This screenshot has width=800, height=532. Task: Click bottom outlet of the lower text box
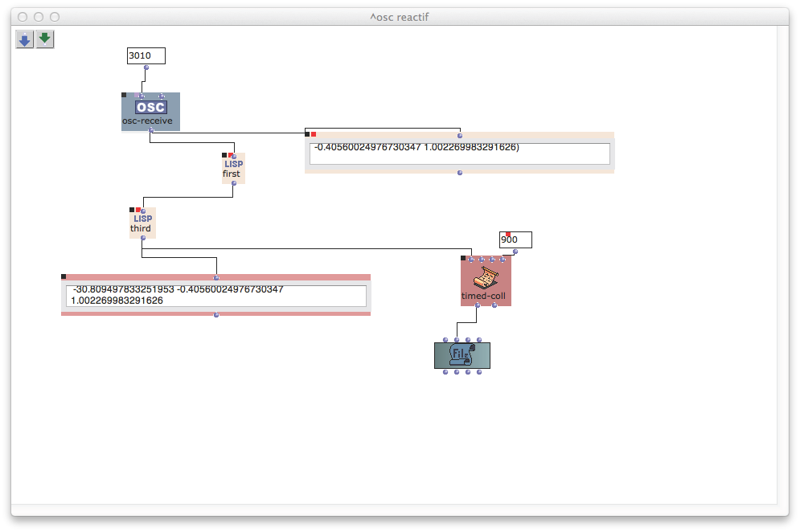tap(216, 315)
